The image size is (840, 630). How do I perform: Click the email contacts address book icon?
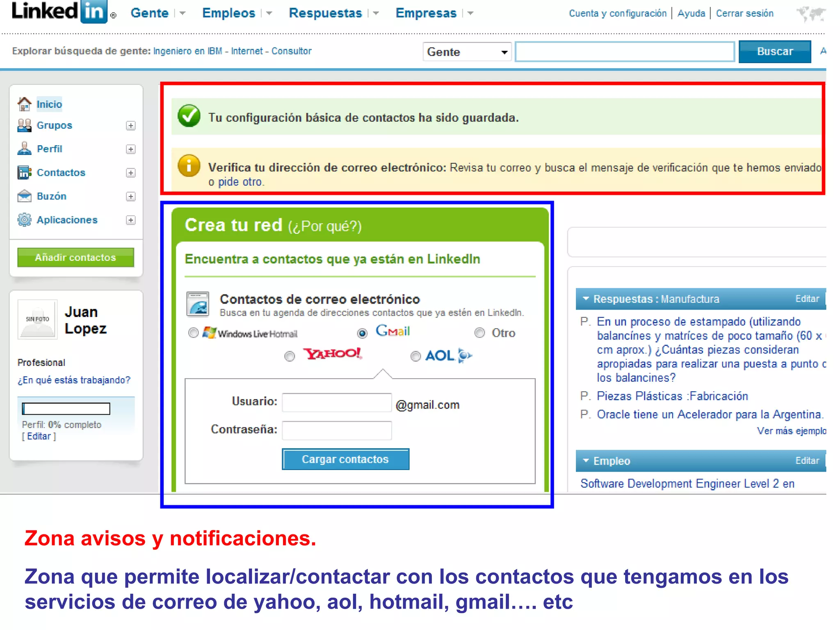198,304
